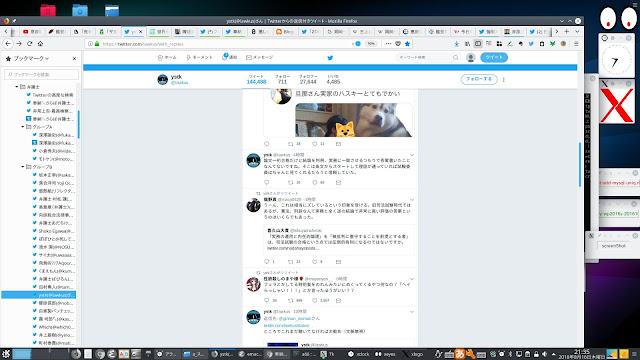
Task: Save page to Pocket
Action: point(398,44)
